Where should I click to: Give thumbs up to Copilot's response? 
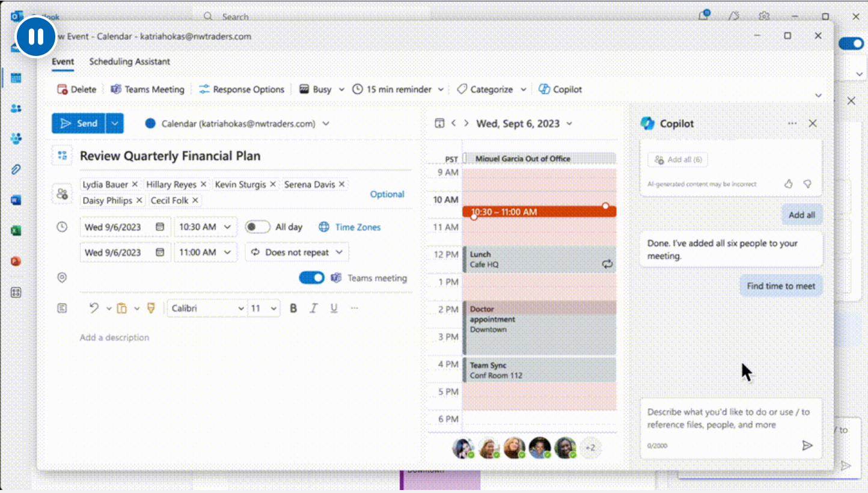789,184
